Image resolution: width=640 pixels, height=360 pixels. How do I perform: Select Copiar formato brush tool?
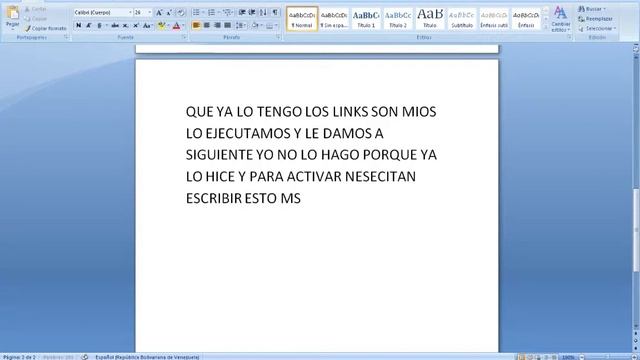click(45, 29)
